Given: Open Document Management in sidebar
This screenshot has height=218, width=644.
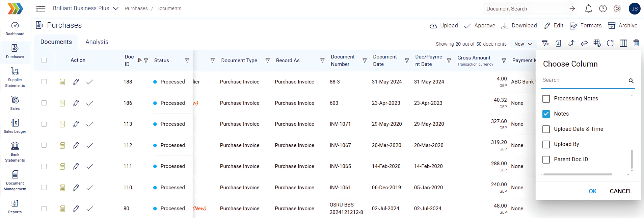Looking at the screenshot, I should click(x=15, y=180).
